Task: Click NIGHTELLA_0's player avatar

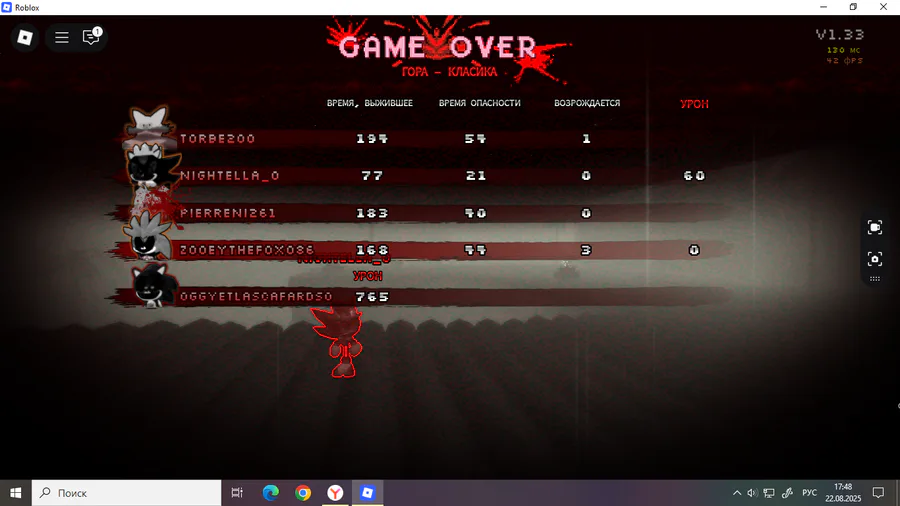Action: pyautogui.click(x=150, y=164)
